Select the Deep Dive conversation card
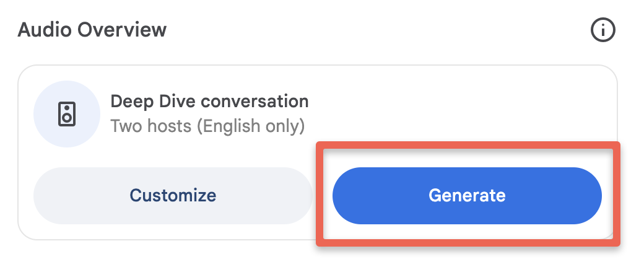This screenshot has height=259, width=644. coord(318,152)
